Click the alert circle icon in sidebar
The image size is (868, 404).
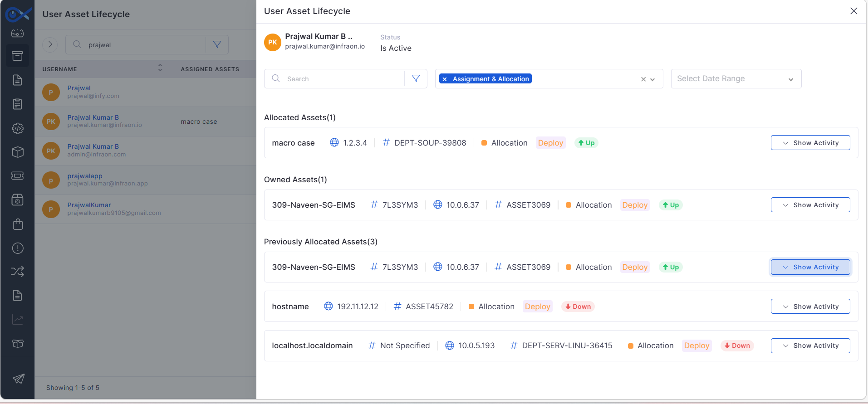pos(17,248)
